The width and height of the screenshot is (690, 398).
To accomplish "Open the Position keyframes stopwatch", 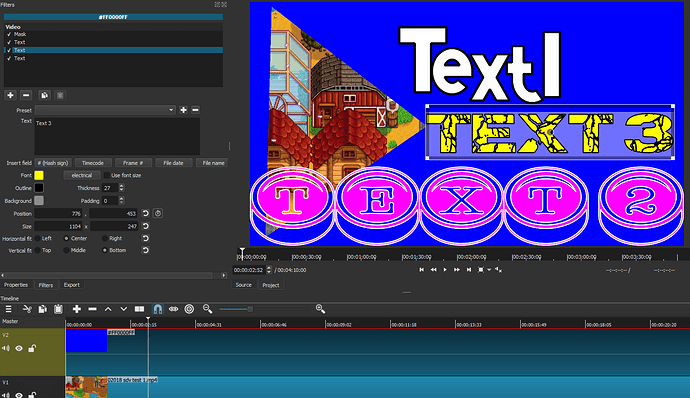I will coord(158,213).
